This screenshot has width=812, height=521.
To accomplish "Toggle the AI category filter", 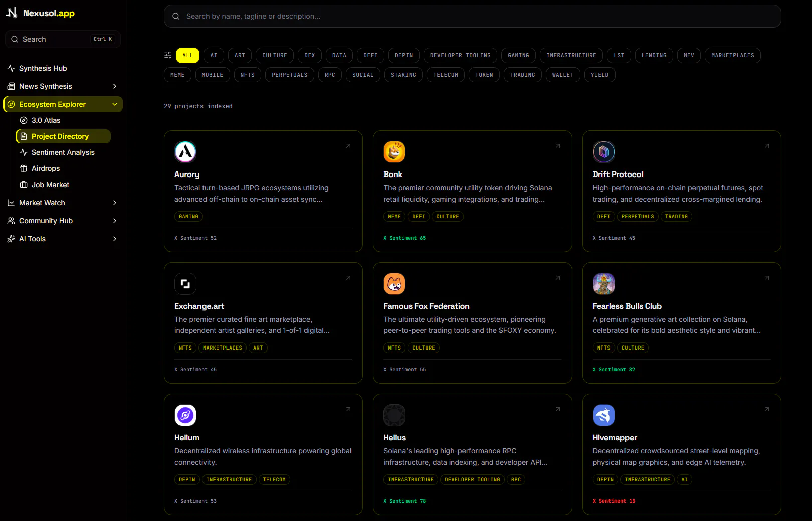I will [214, 55].
